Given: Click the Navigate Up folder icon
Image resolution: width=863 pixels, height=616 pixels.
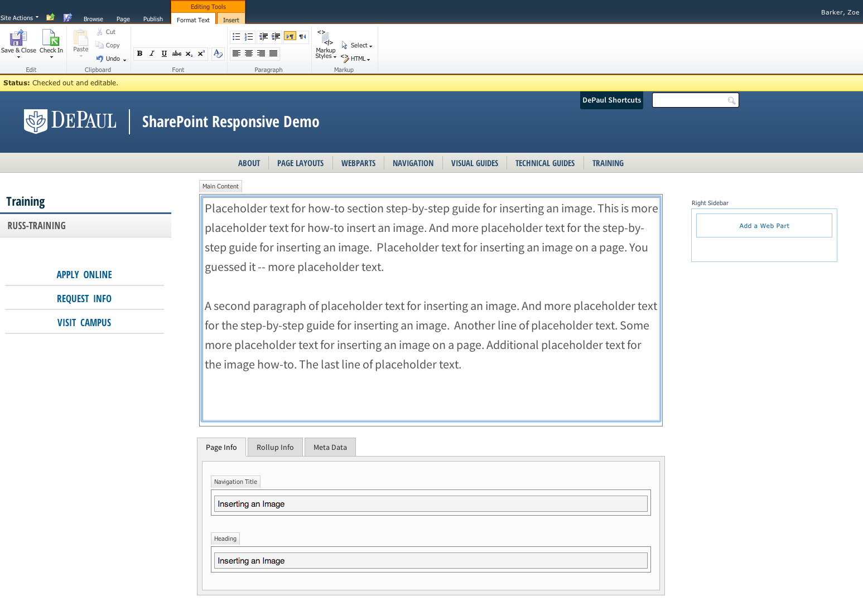Looking at the screenshot, I should coord(50,17).
